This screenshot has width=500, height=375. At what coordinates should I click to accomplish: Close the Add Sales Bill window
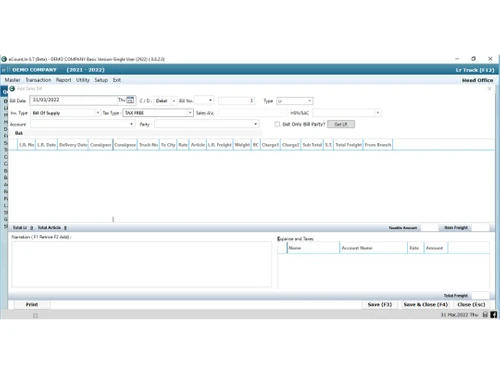pos(489,89)
